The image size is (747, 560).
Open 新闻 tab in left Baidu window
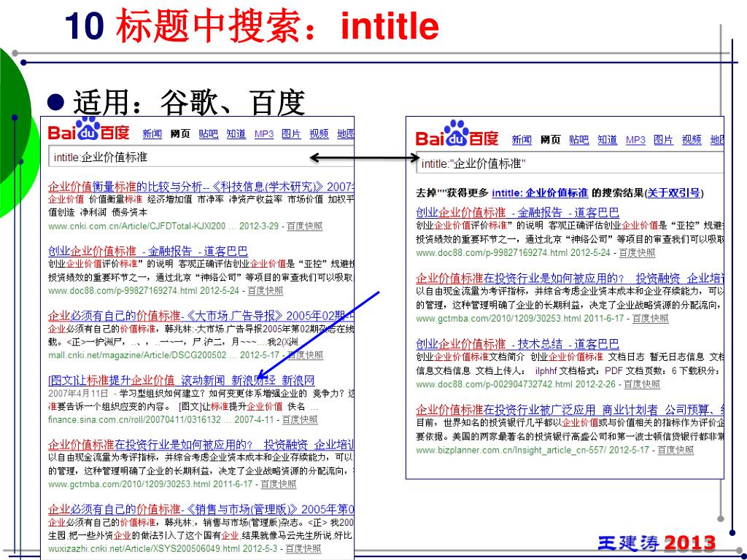152,134
